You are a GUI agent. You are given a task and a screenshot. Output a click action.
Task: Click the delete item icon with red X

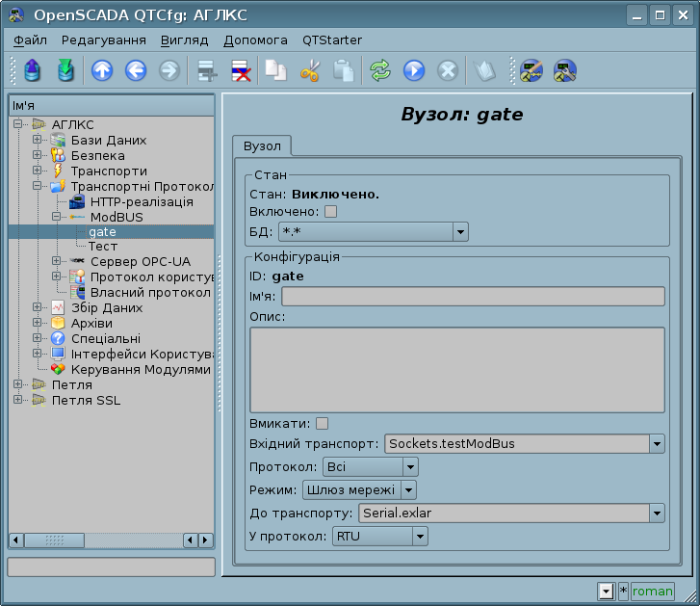coord(240,70)
